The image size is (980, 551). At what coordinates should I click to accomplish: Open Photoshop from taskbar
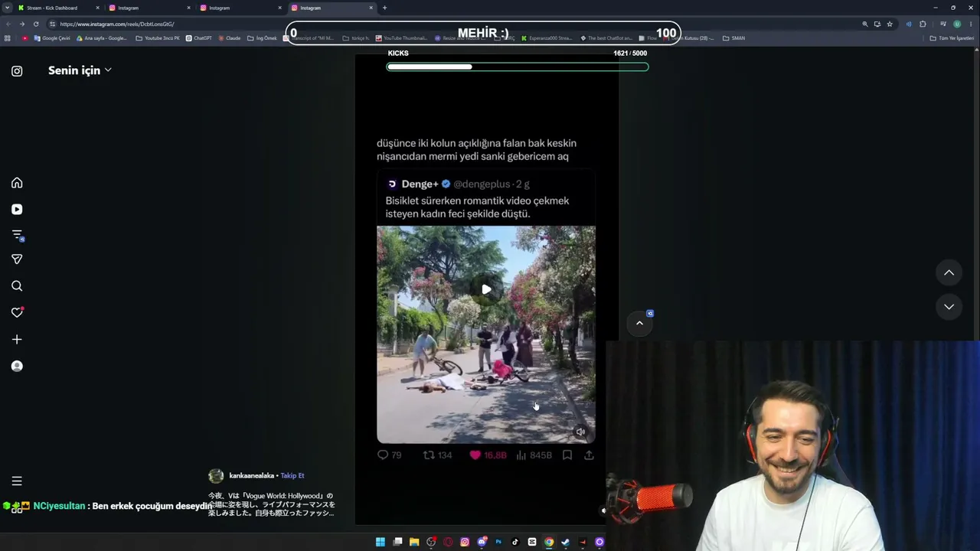pyautogui.click(x=498, y=542)
